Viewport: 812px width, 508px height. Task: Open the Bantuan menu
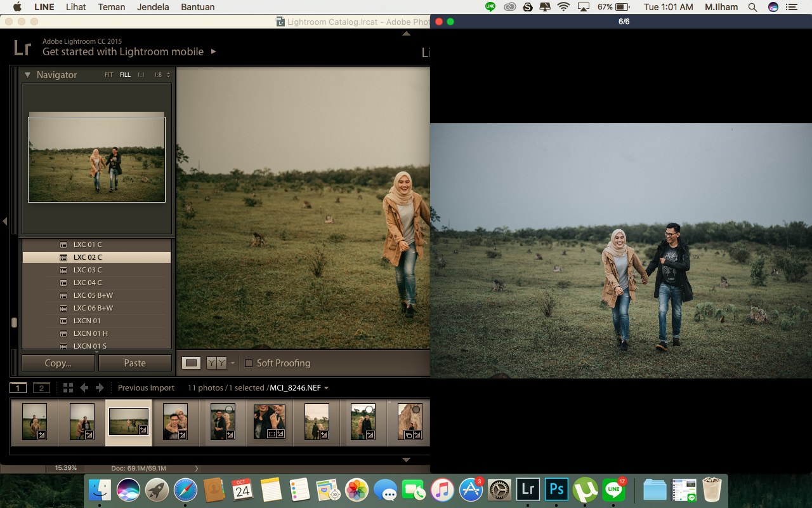pyautogui.click(x=198, y=7)
